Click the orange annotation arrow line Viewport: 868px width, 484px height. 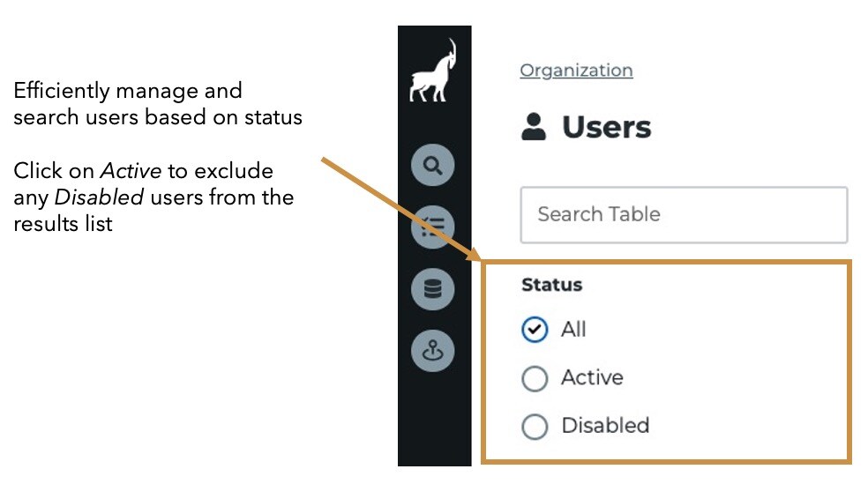399,207
